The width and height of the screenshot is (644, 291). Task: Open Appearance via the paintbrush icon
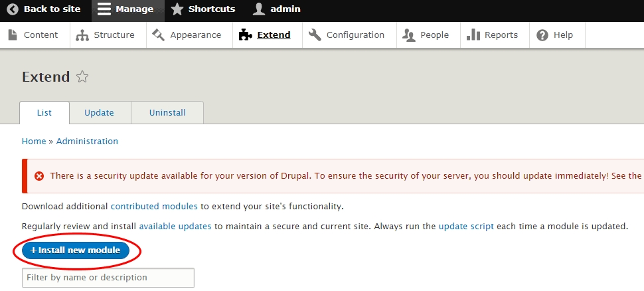158,35
